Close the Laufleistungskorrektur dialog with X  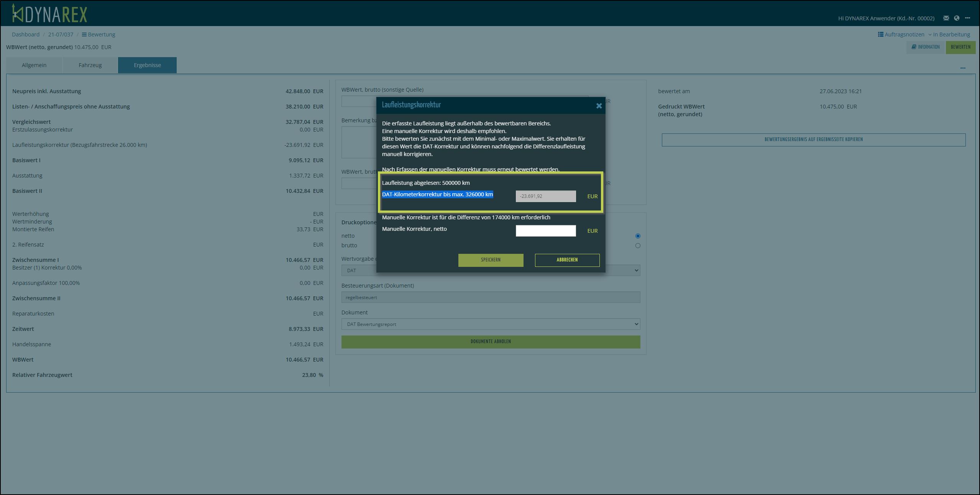click(x=599, y=106)
